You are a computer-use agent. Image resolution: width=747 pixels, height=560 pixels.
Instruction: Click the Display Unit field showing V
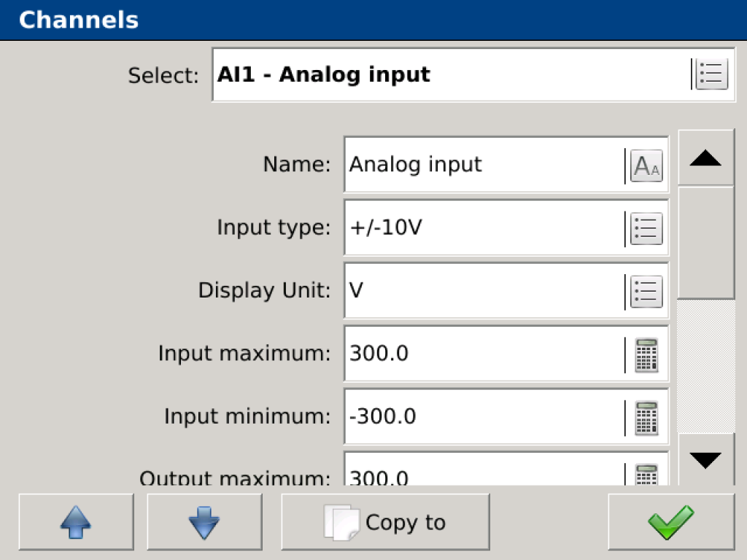[x=483, y=291]
